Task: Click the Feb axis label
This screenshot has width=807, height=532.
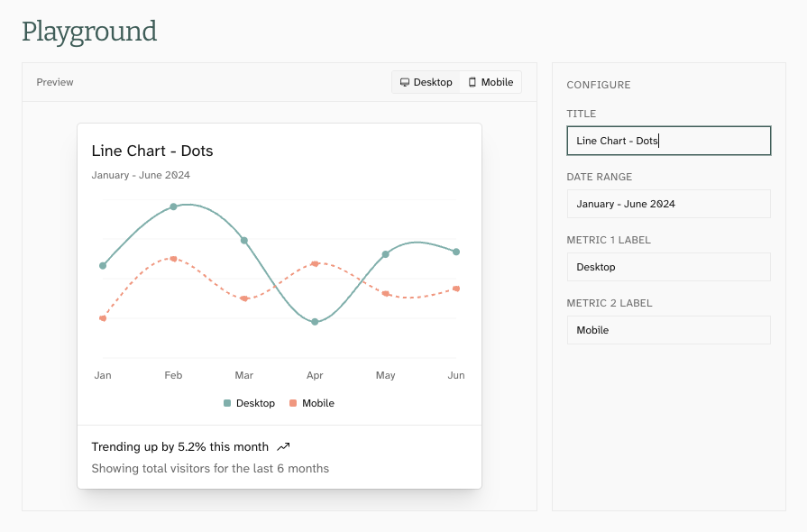Action: click(x=173, y=375)
